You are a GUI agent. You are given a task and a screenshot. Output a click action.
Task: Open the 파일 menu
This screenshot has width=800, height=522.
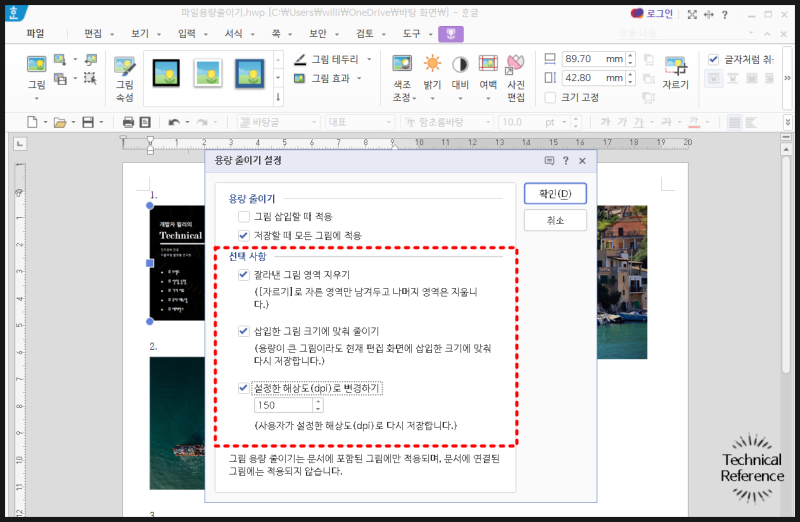[35, 34]
